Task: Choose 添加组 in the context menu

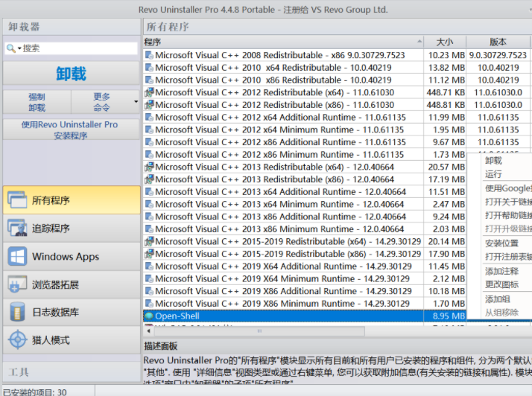Action: pyautogui.click(x=498, y=299)
